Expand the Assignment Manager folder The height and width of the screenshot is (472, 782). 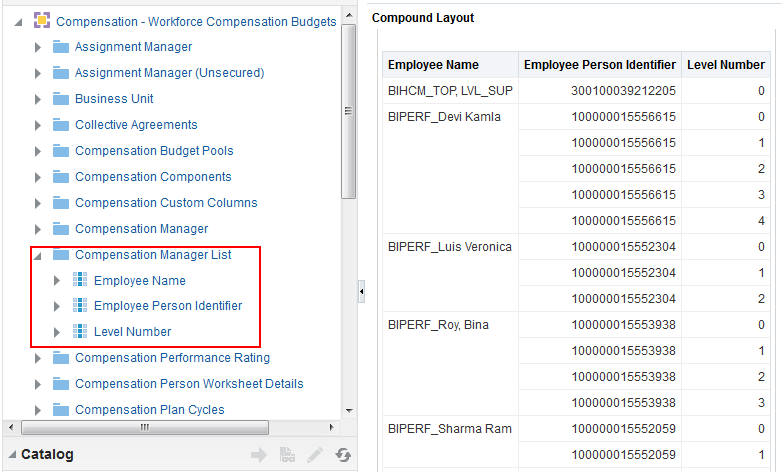[38, 47]
